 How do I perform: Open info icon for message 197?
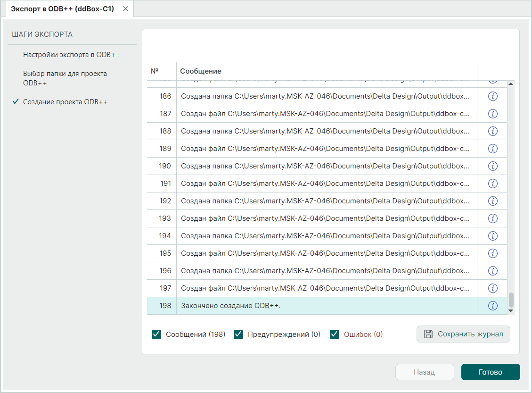point(492,288)
